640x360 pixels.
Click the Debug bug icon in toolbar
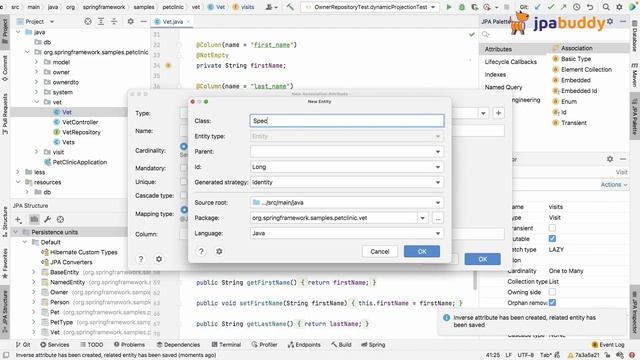pyautogui.click(x=462, y=7)
